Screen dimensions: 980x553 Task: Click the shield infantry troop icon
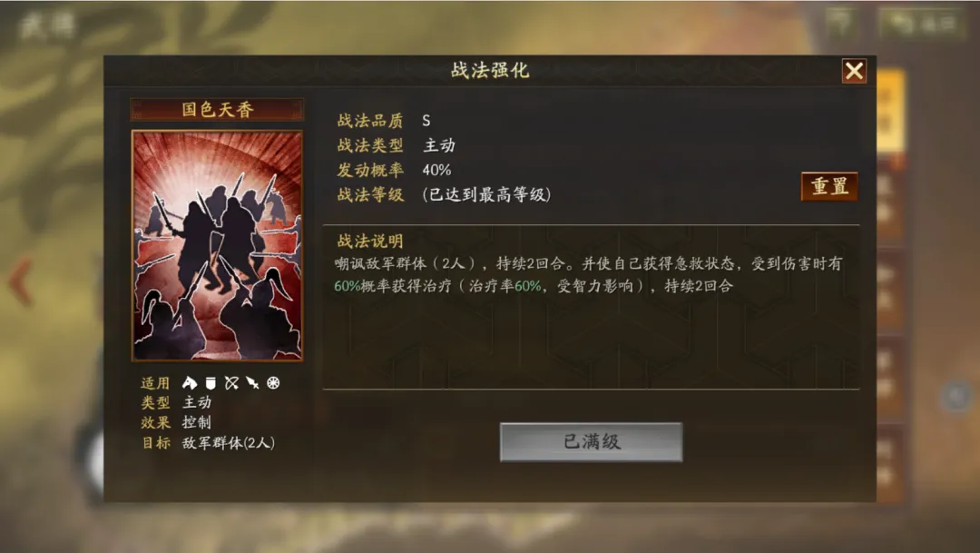[211, 383]
